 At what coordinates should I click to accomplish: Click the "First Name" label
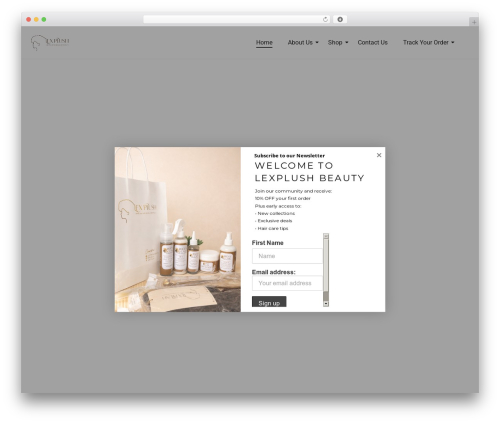tap(268, 243)
